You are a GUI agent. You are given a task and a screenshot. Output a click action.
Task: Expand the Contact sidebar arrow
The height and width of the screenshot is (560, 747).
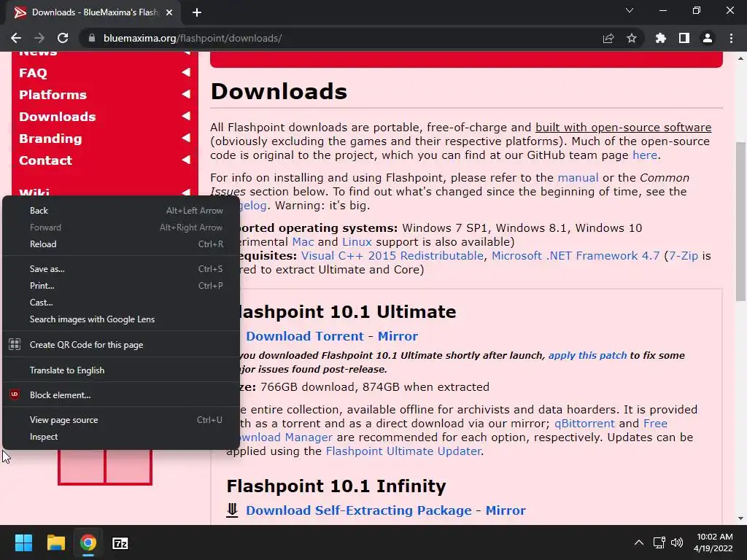pyautogui.click(x=186, y=160)
